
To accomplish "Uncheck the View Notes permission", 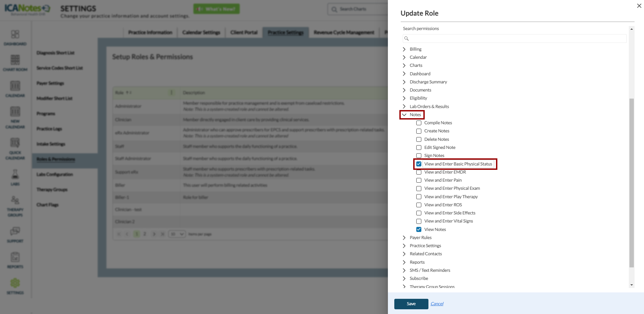I will 419,230.
